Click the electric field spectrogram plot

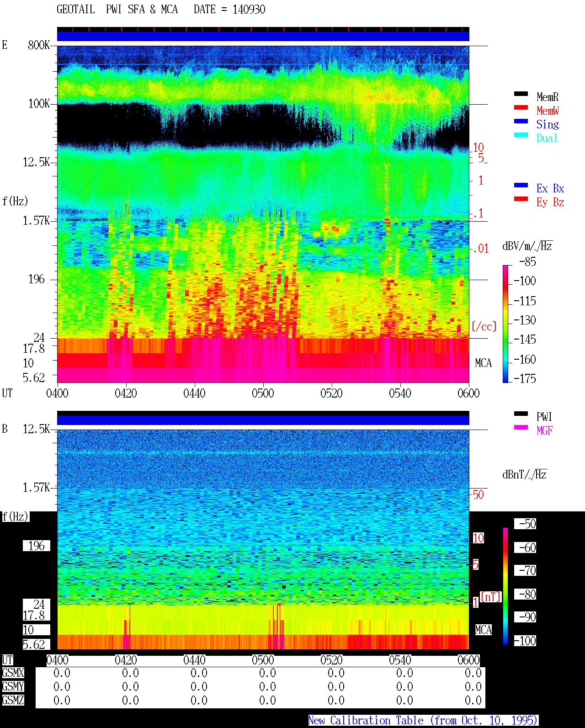(263, 214)
